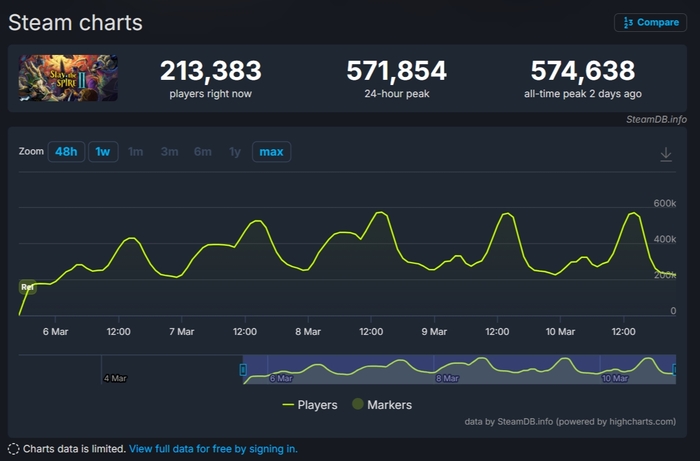
Task: Toggle Markers series in legend
Action: (x=389, y=405)
